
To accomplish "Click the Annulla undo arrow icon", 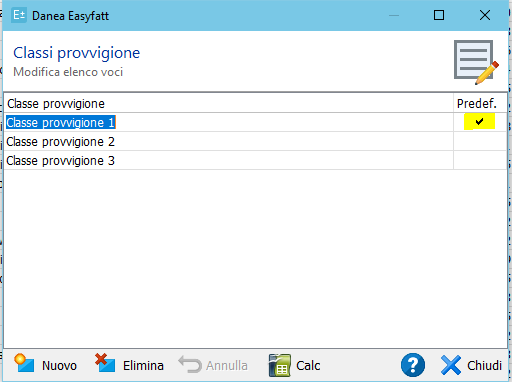I will (190, 364).
